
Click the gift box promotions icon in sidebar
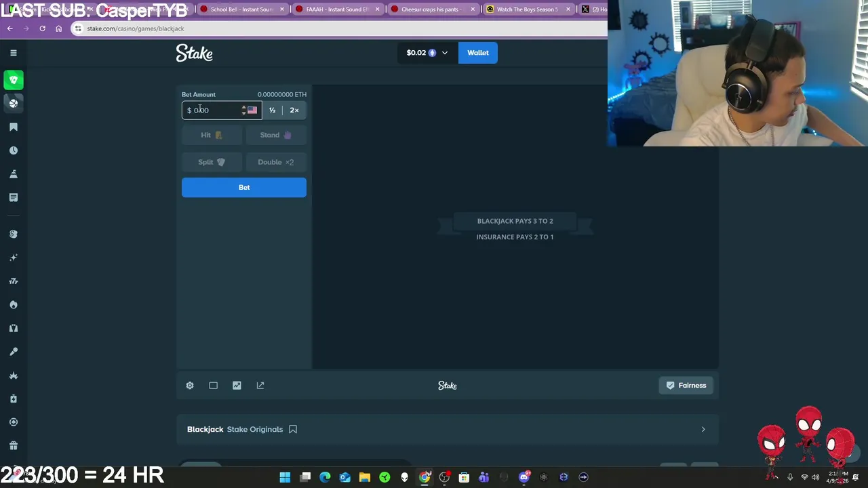(14, 445)
